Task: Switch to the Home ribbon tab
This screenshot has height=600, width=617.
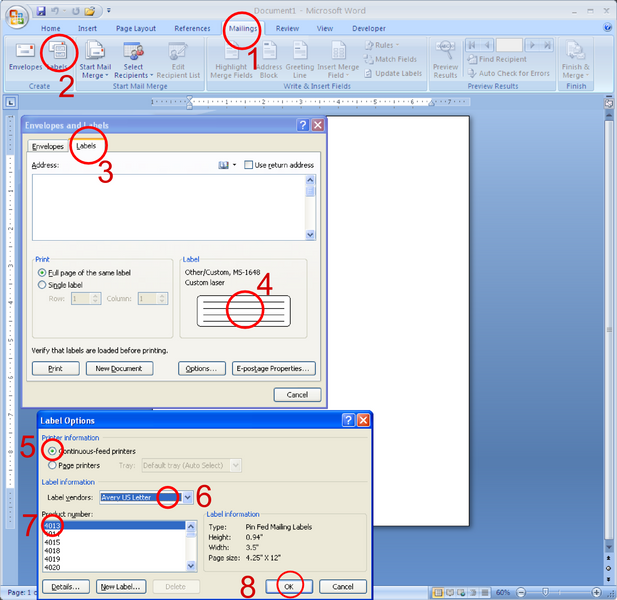Action: click(51, 29)
